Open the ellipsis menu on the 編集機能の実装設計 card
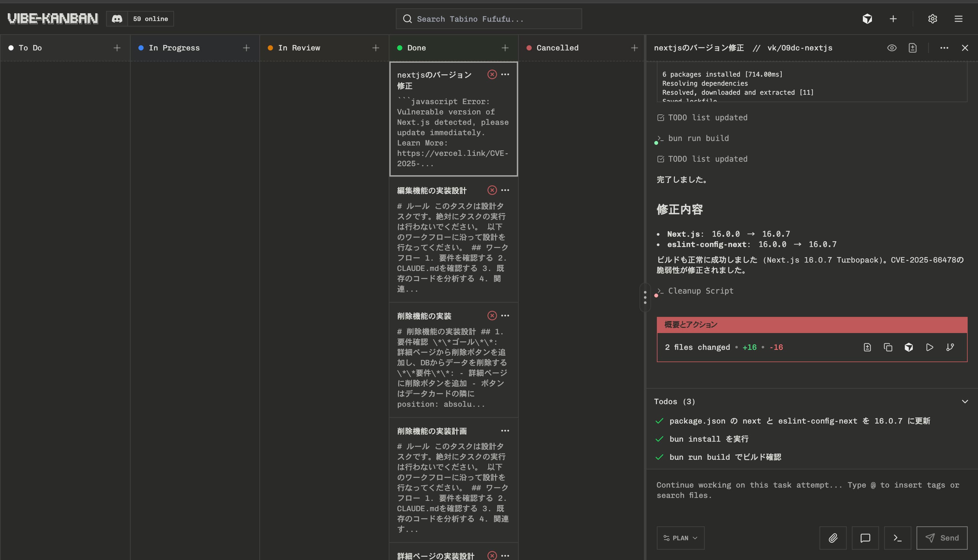 (x=505, y=190)
